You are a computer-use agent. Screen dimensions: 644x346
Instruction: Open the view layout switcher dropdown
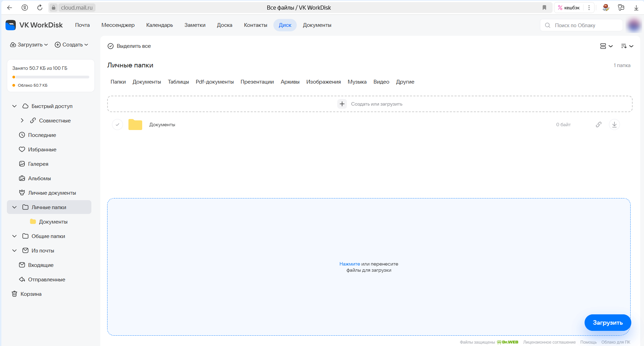(x=606, y=46)
